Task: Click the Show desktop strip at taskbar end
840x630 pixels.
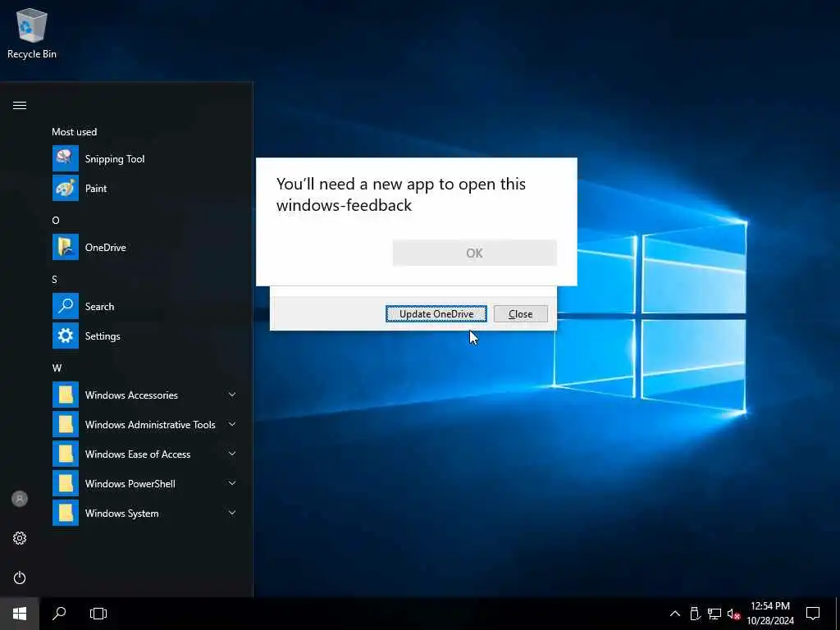Action: tap(838, 614)
